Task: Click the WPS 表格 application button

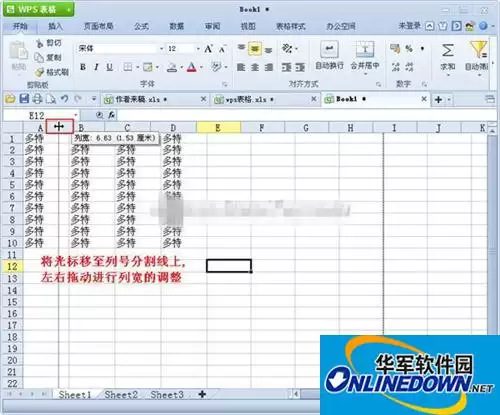Action: (38, 9)
